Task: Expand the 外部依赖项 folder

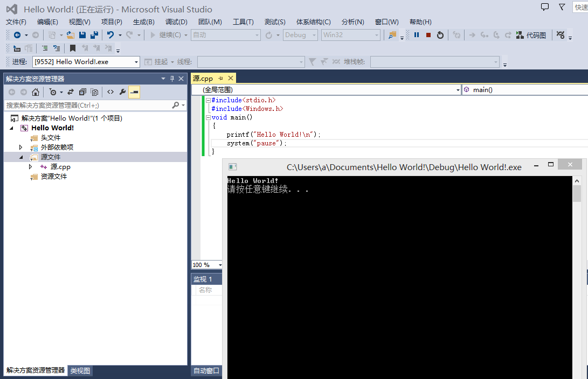Action: coord(20,148)
